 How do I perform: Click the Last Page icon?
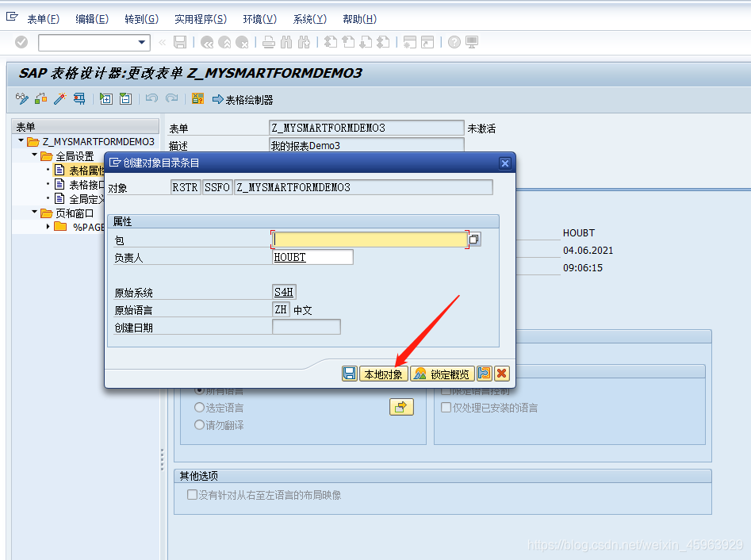[383, 42]
